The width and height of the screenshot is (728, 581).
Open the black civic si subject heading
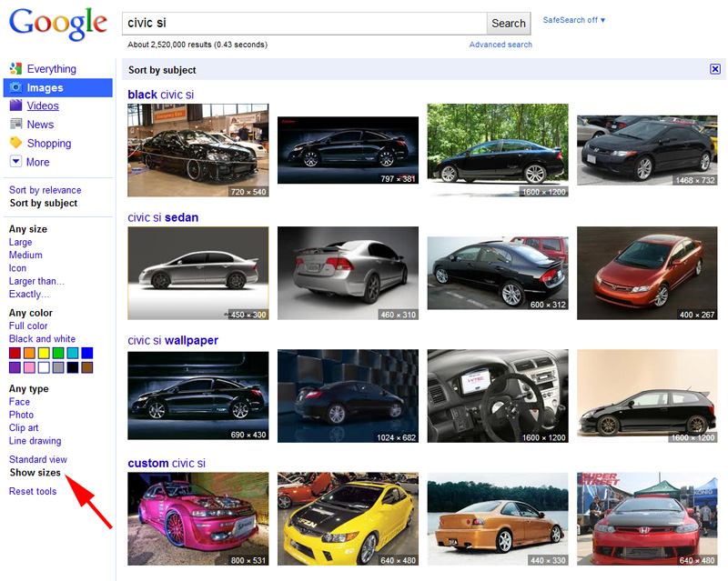pyautogui.click(x=161, y=95)
